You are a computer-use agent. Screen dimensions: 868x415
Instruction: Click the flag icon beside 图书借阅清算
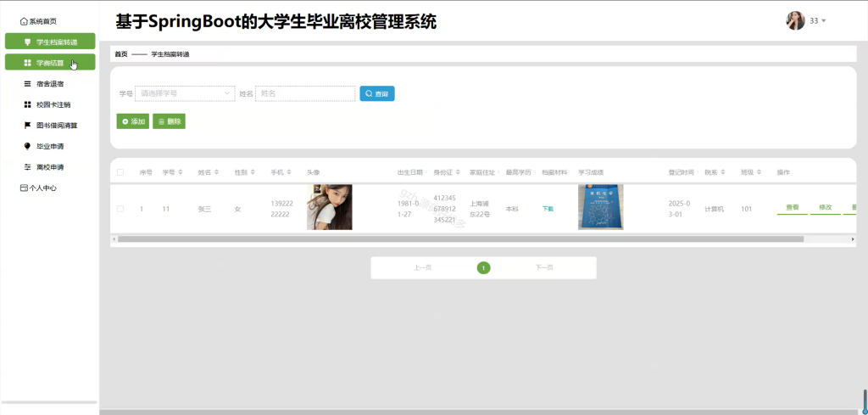pos(27,126)
